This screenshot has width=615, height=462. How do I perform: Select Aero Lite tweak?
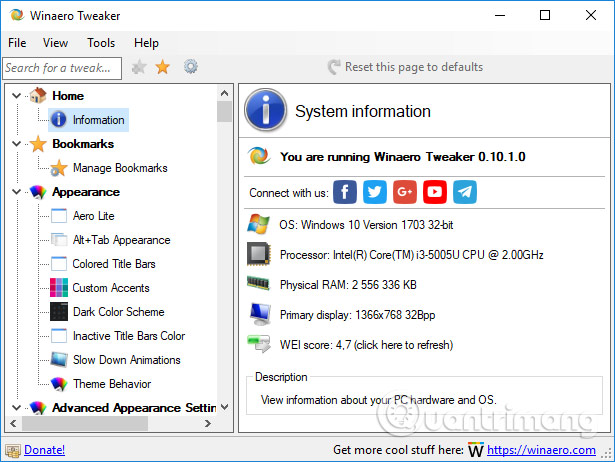point(93,216)
